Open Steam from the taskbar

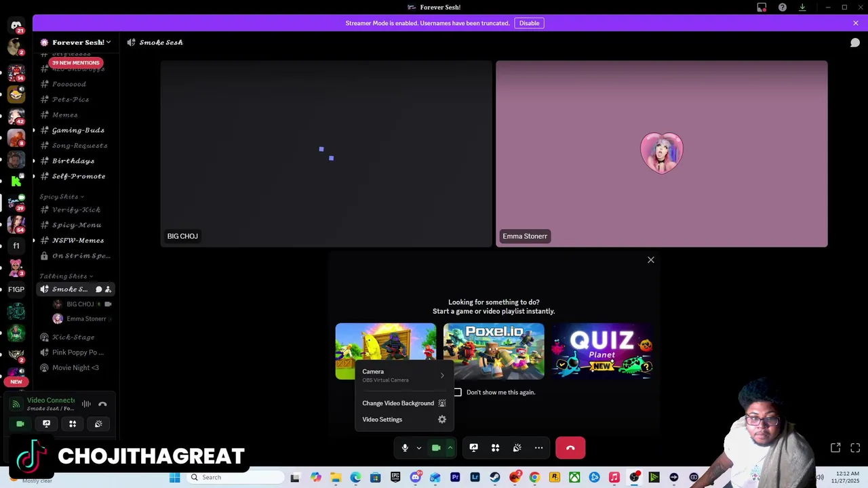point(494,477)
